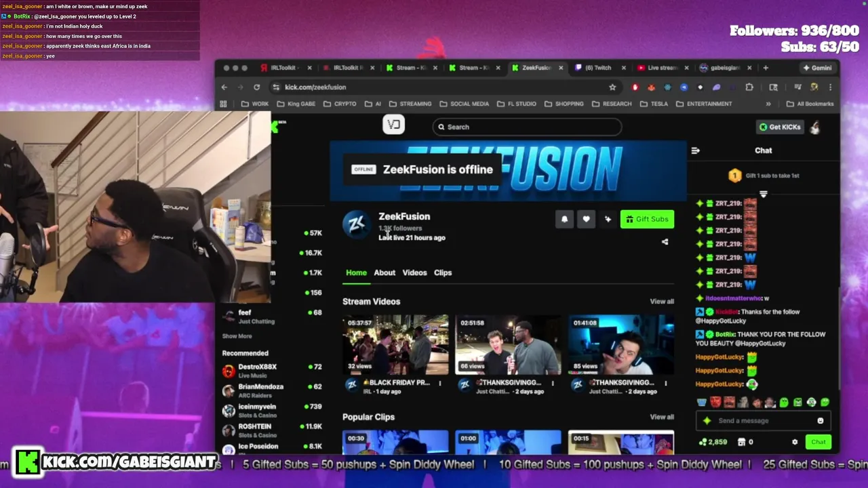The width and height of the screenshot is (868, 488).
Task: Select the Home tab on channel
Action: pyautogui.click(x=356, y=272)
